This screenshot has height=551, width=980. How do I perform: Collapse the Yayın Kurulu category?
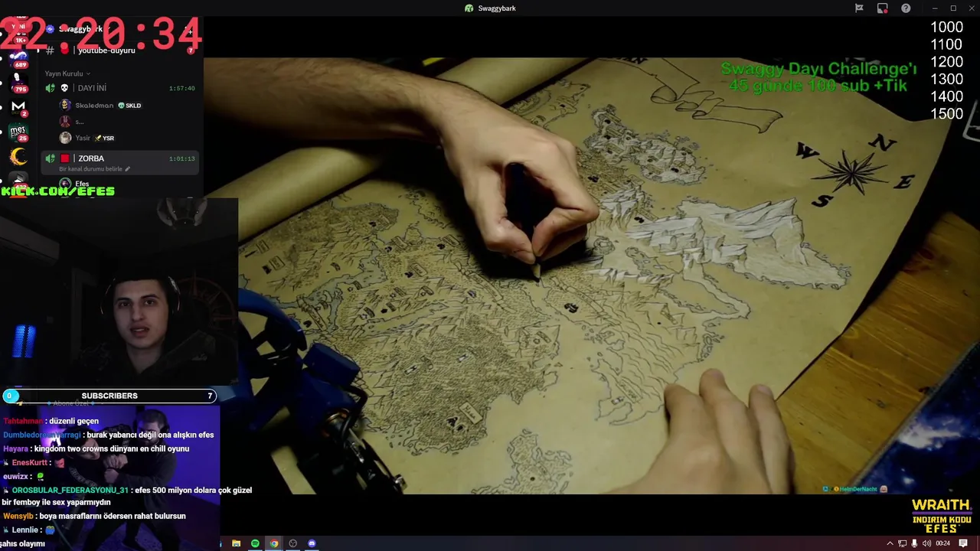pos(67,73)
